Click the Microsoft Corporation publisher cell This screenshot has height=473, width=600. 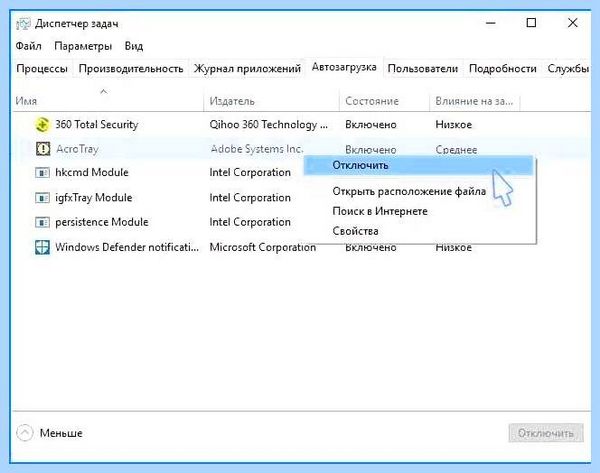[262, 247]
